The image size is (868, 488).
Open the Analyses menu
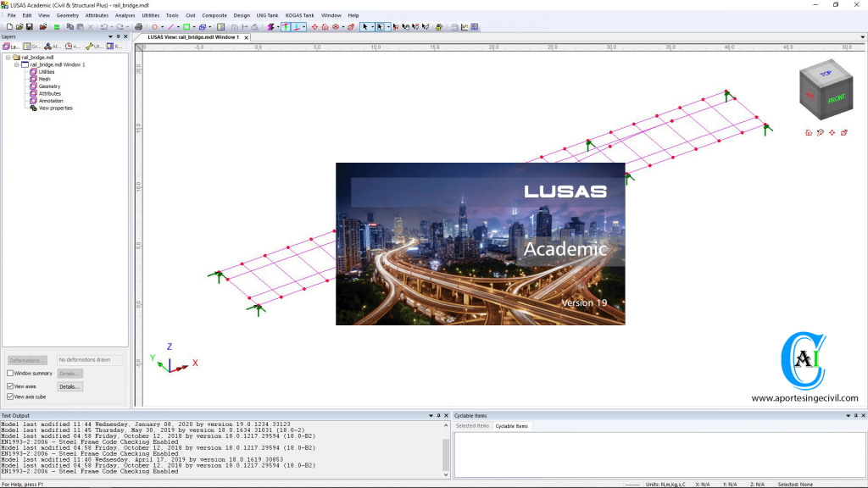[x=125, y=14]
